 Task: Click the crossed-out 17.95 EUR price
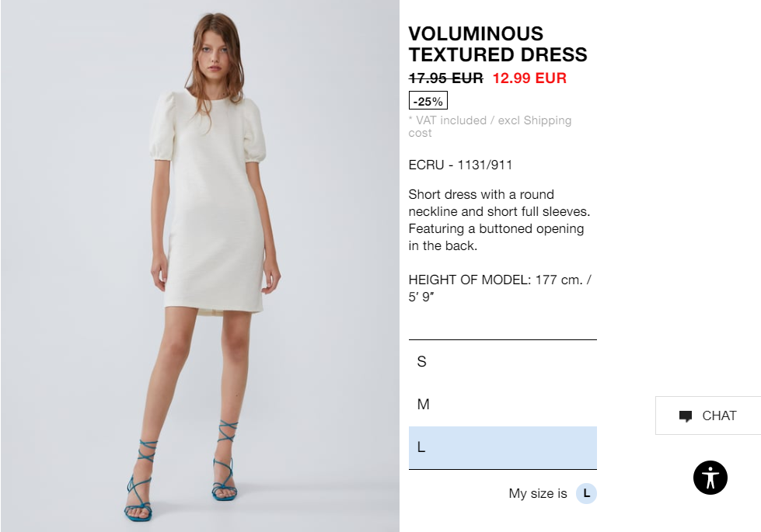click(x=446, y=78)
